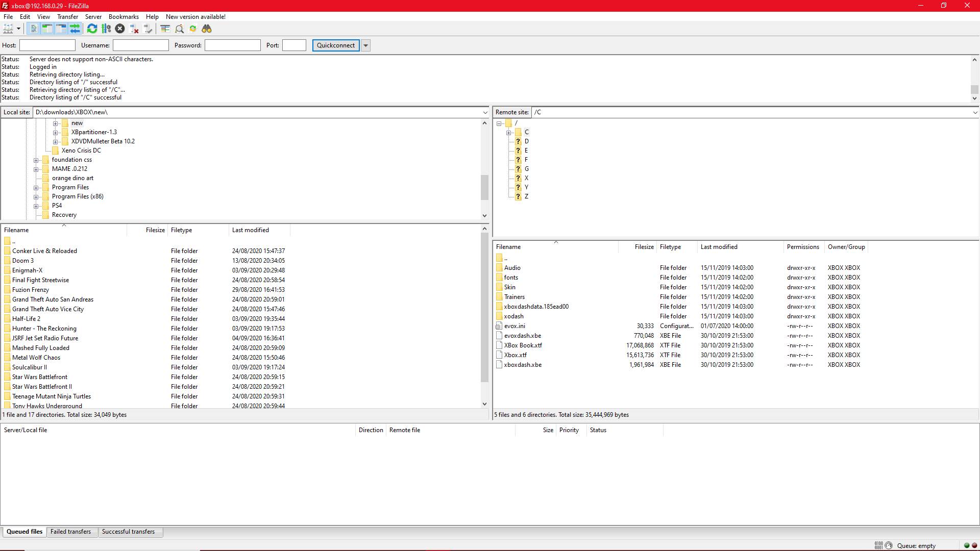Sort remote files by Owner/Group column
Viewport: 980px width, 551px height.
[846, 247]
